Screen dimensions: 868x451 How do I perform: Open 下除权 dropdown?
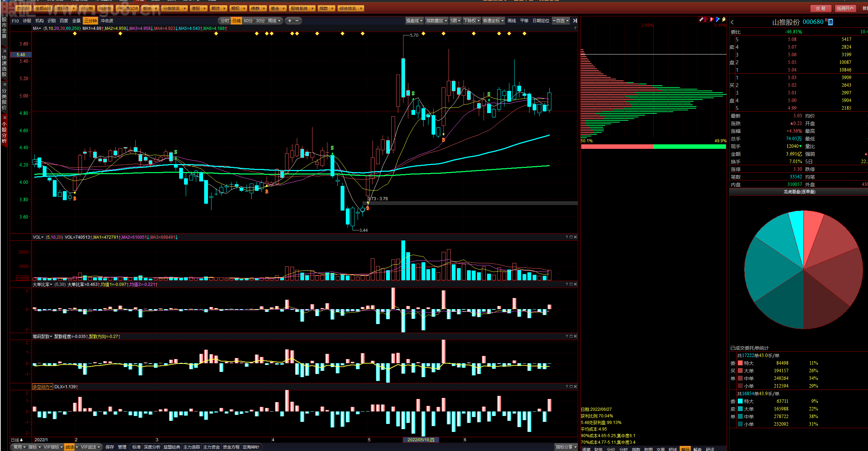tap(472, 21)
